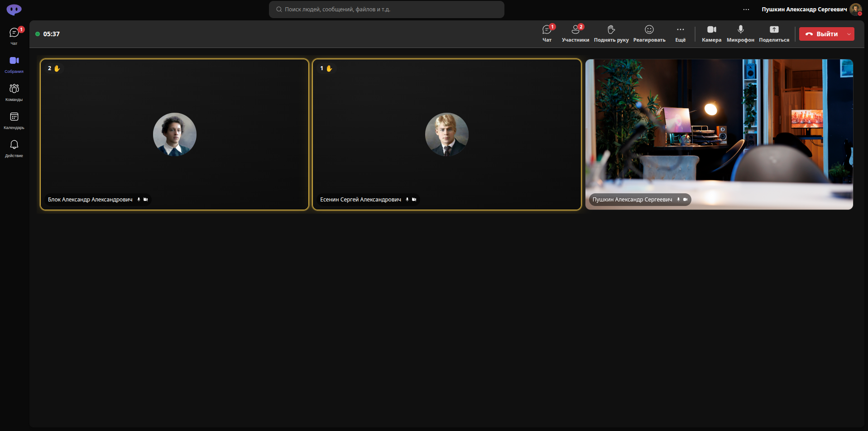Screen dimensions: 868x431
Task: Leave meeting with Выйти button
Action: click(x=822, y=34)
